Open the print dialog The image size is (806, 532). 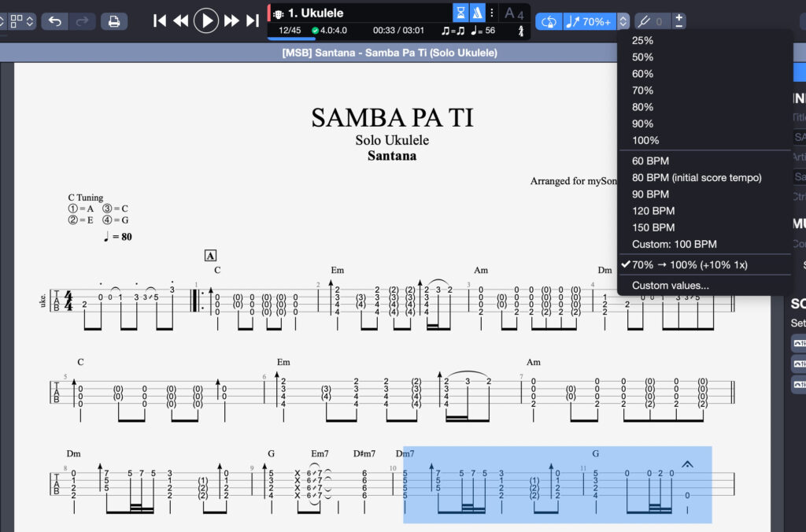[x=113, y=20]
